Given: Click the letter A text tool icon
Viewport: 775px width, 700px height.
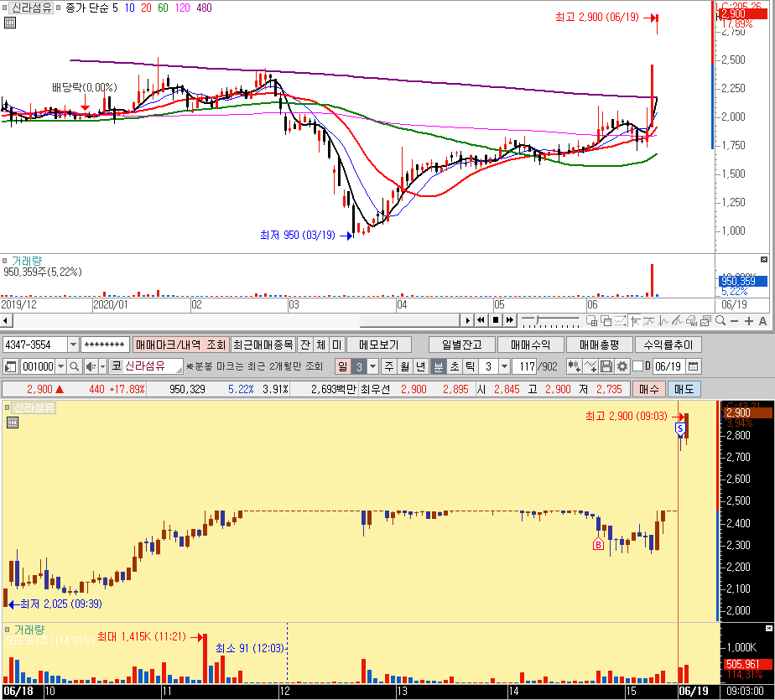Looking at the screenshot, I should (762, 321).
